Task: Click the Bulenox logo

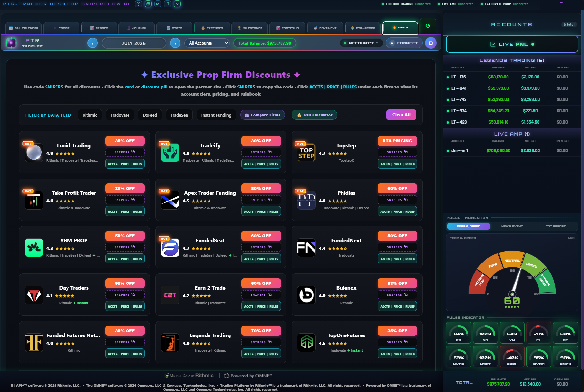Action: pyautogui.click(x=306, y=295)
